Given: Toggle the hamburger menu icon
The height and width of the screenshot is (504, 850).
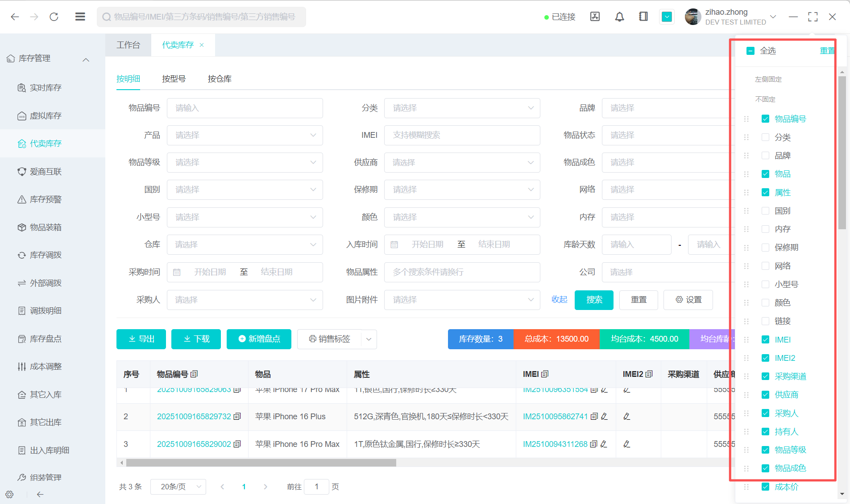Looking at the screenshot, I should point(80,17).
